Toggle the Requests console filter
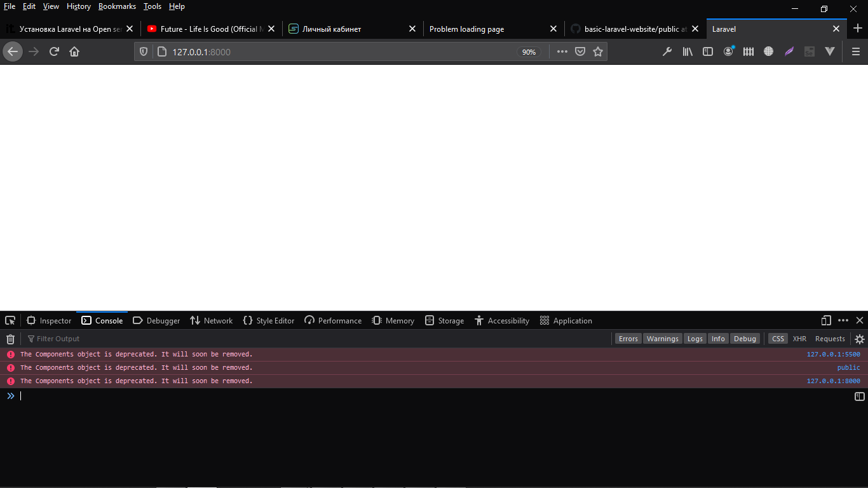The height and width of the screenshot is (488, 868). point(830,339)
